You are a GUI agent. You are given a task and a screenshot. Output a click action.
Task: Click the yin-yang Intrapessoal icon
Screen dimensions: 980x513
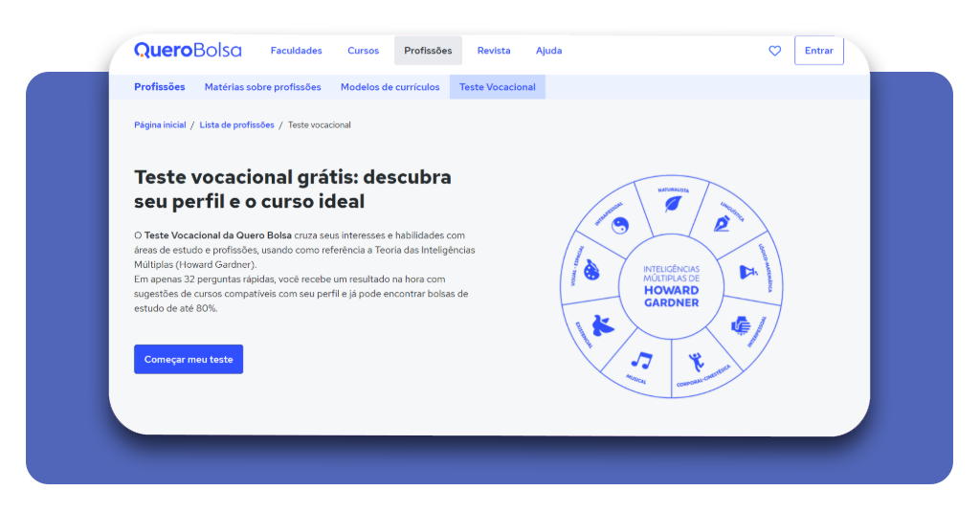[619, 225]
